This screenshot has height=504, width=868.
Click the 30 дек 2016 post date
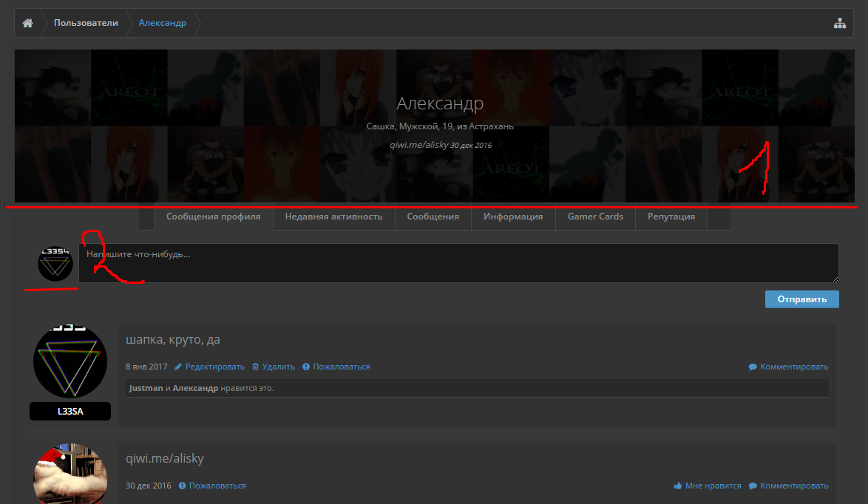pyautogui.click(x=149, y=486)
